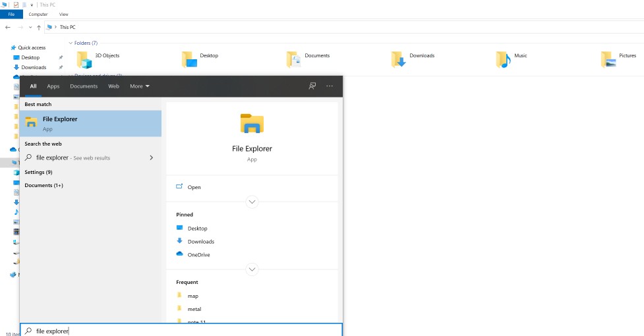Switch to the Apps search tab
The width and height of the screenshot is (644, 336).
pos(53,86)
